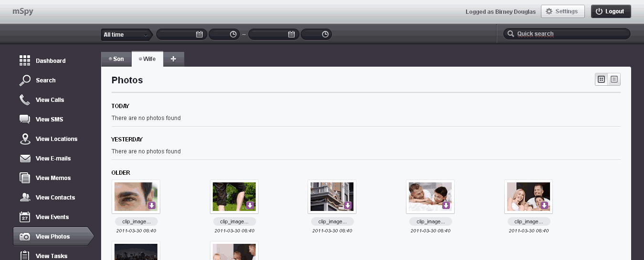This screenshot has width=644, height=260.
Task: Download the runner on grass photo
Action: click(250, 206)
